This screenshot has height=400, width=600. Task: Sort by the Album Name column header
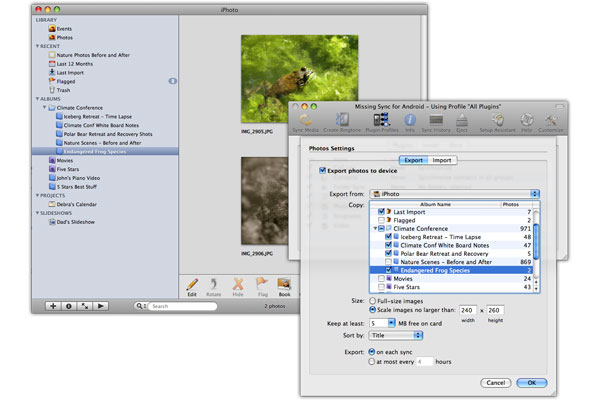tap(435, 204)
